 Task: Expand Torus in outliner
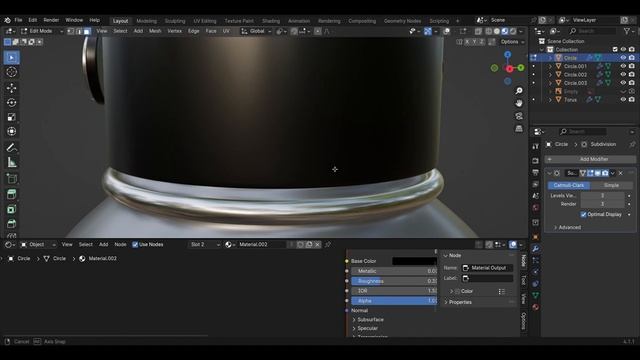point(550,100)
